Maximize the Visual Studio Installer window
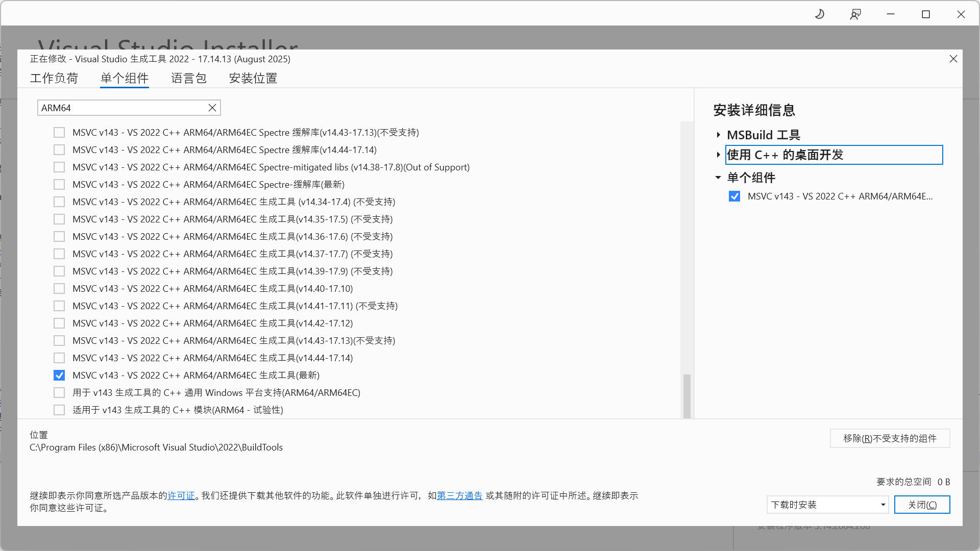 click(x=926, y=14)
